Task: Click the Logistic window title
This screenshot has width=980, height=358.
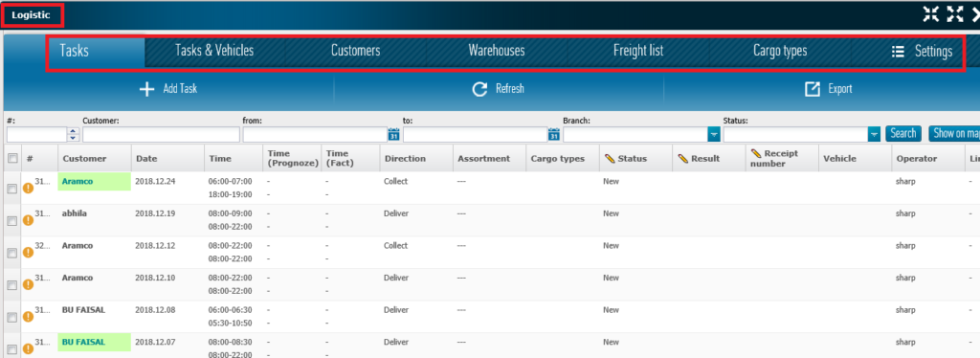Action: [32, 15]
